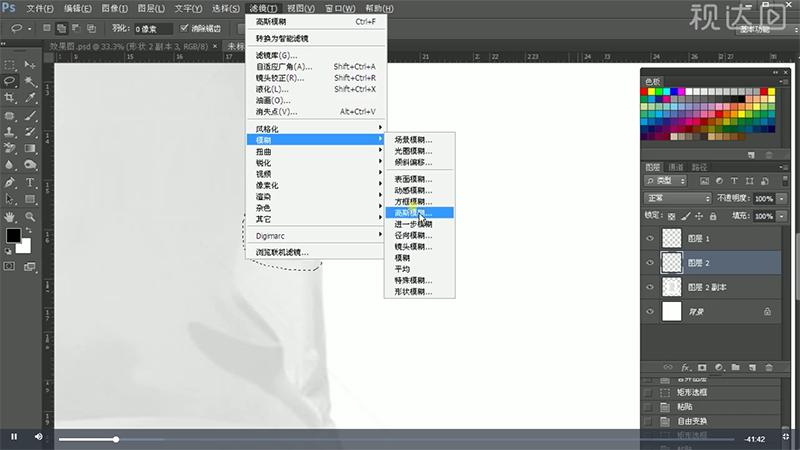This screenshot has width=800, height=450.
Task: Choose 动感模糊... in the blur submenu
Action: click(419, 190)
